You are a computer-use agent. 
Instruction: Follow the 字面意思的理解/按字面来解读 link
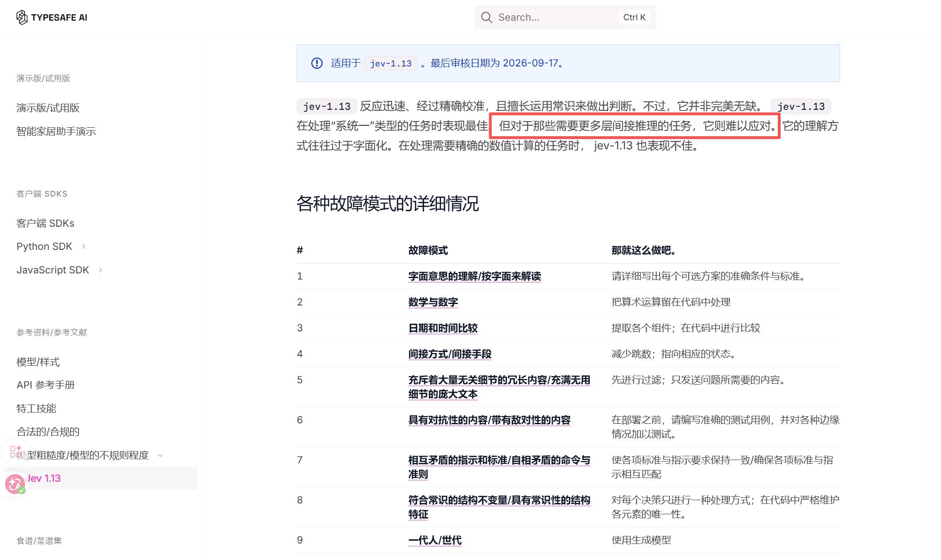475,276
